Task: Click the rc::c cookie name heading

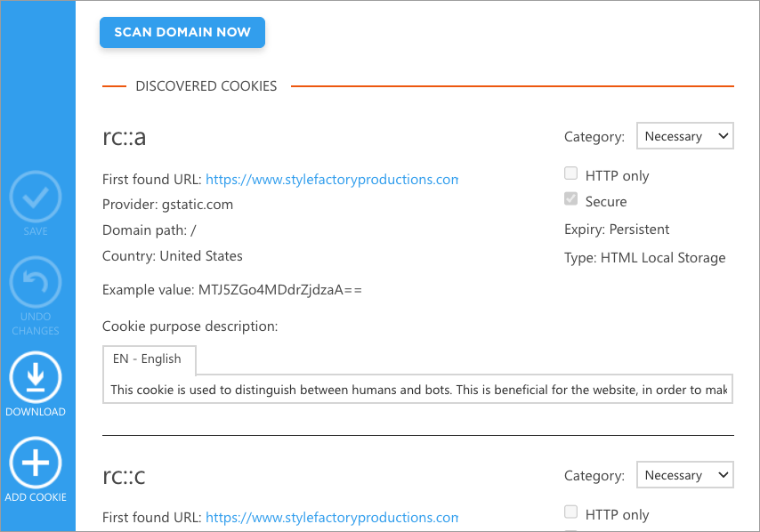Action: tap(125, 476)
